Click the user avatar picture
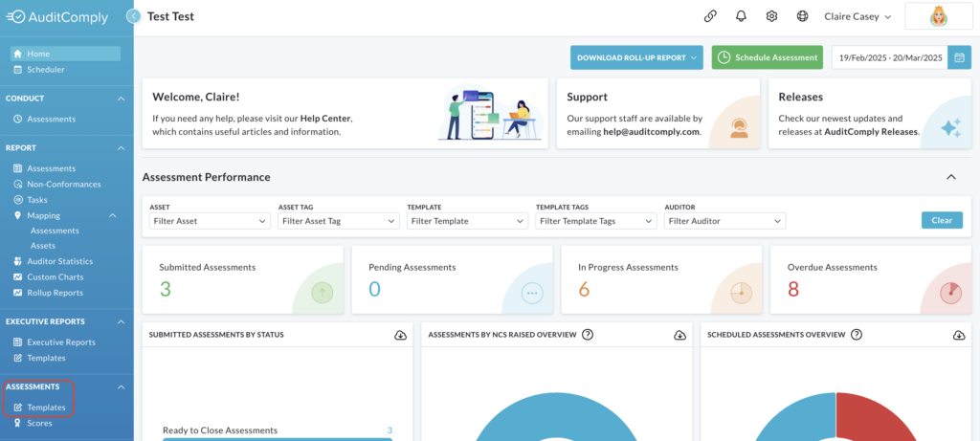The width and height of the screenshot is (980, 441). [938, 16]
